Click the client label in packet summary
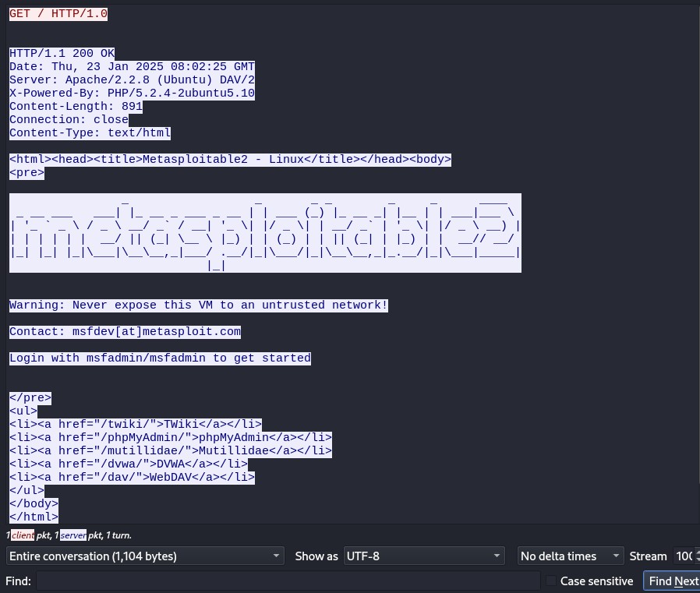This screenshot has height=593, width=700. [x=23, y=535]
